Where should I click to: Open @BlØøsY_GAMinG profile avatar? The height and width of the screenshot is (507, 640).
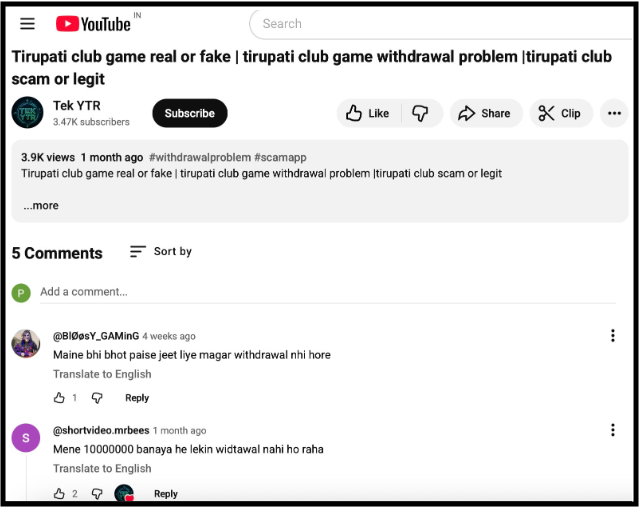point(26,344)
